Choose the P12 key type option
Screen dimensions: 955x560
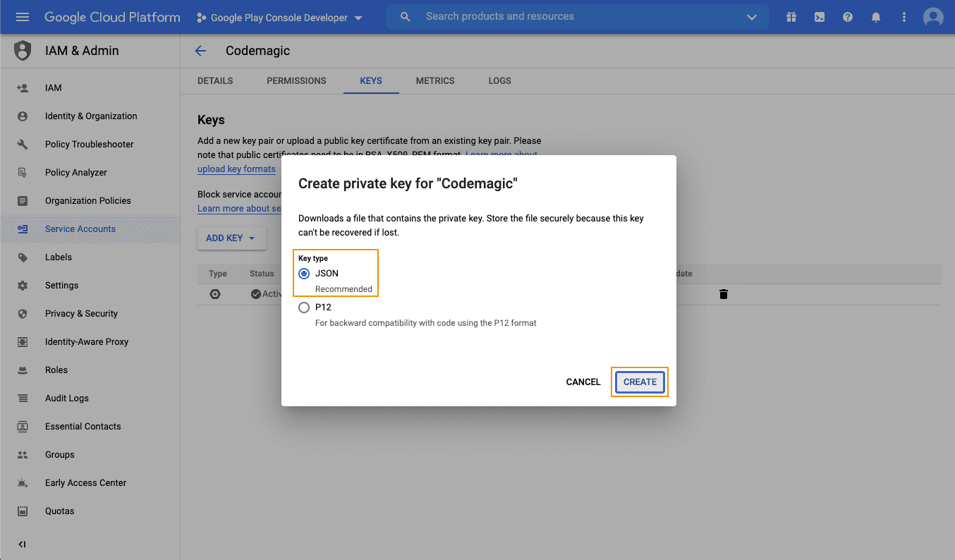[304, 307]
